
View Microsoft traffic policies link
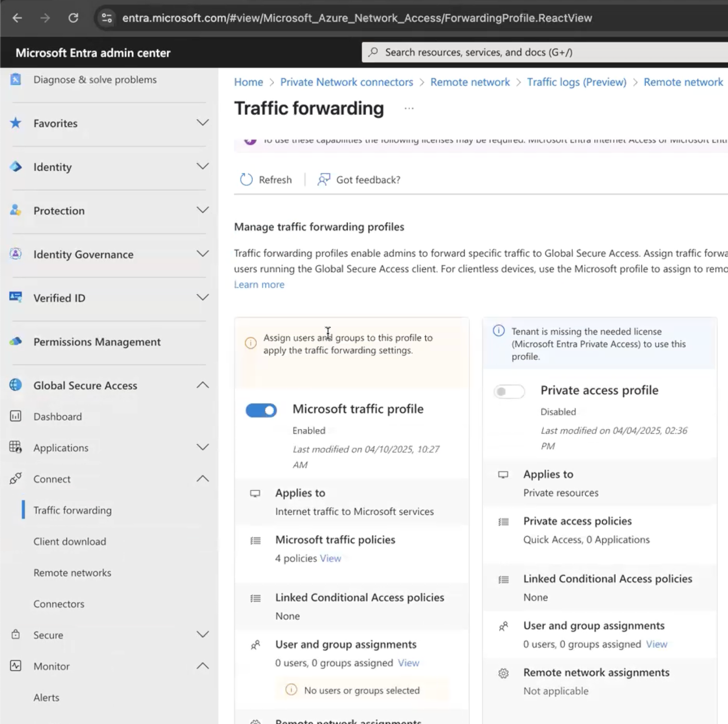pyautogui.click(x=331, y=558)
